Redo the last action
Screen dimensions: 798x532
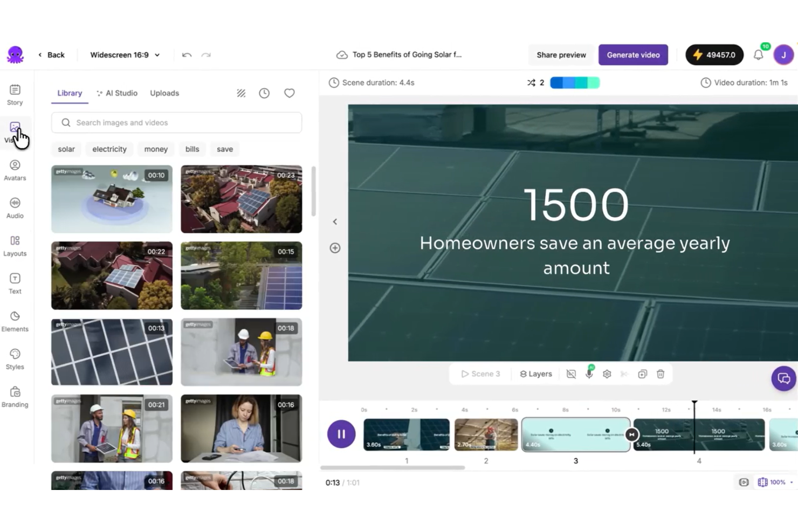pos(206,55)
